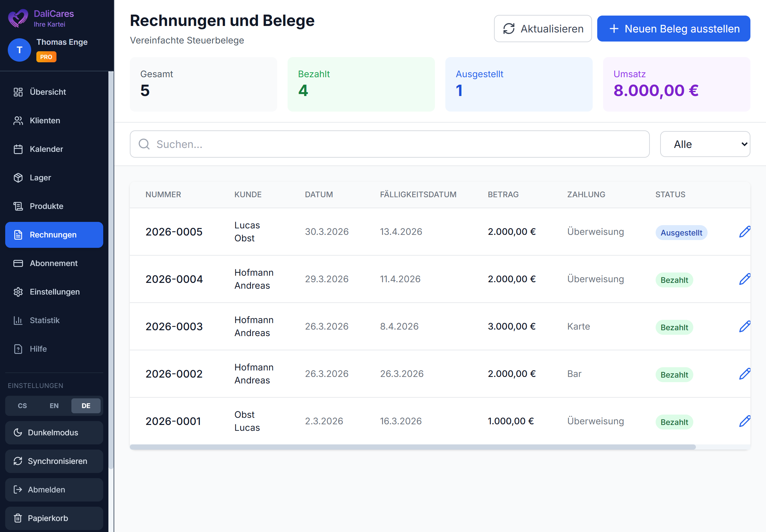
Task: Open the Alle status filter dropdown
Action: point(704,144)
